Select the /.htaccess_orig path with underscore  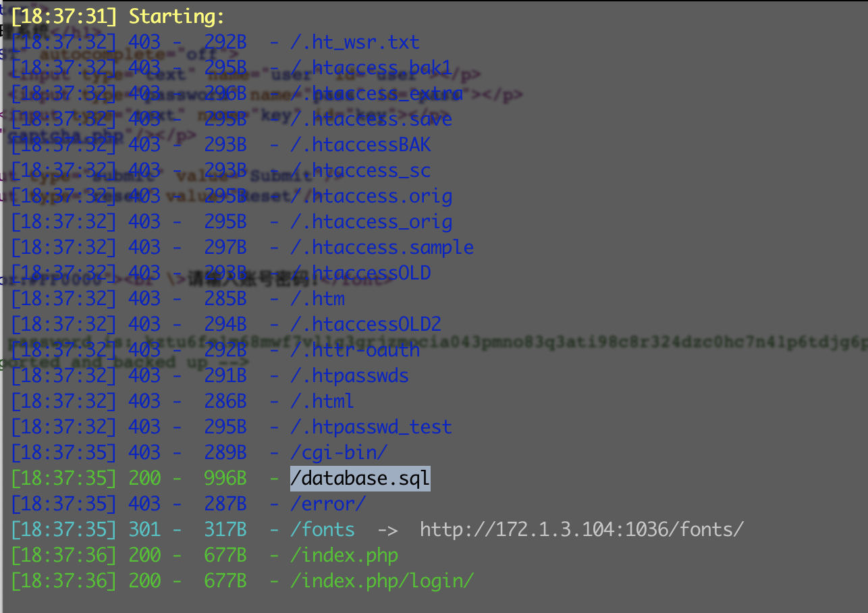(x=371, y=222)
